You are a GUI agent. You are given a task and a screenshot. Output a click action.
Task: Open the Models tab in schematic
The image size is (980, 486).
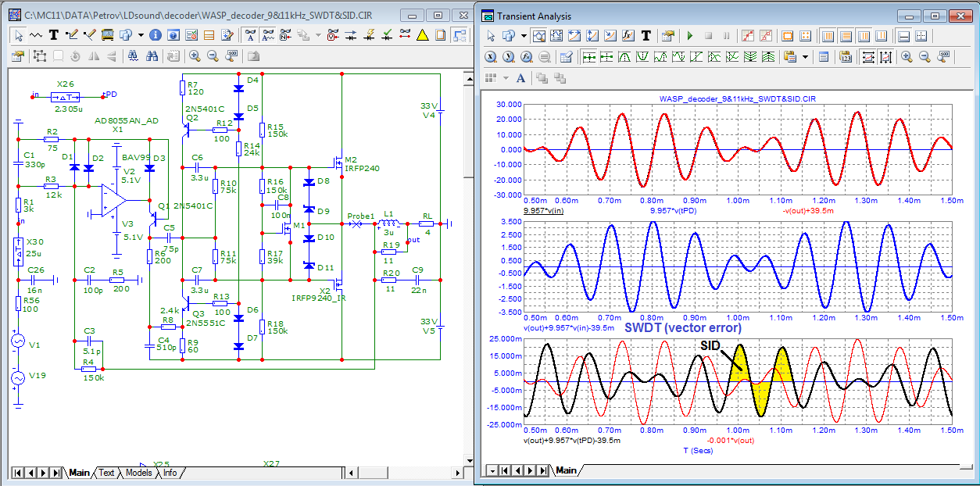coord(139,473)
